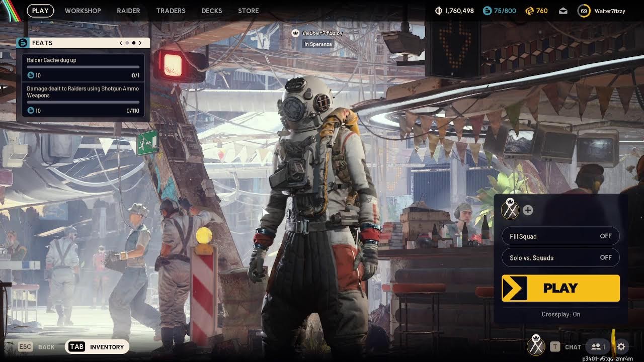The width and height of the screenshot is (644, 362).
Task: Click the ESC key hint icon
Action: tap(26, 346)
